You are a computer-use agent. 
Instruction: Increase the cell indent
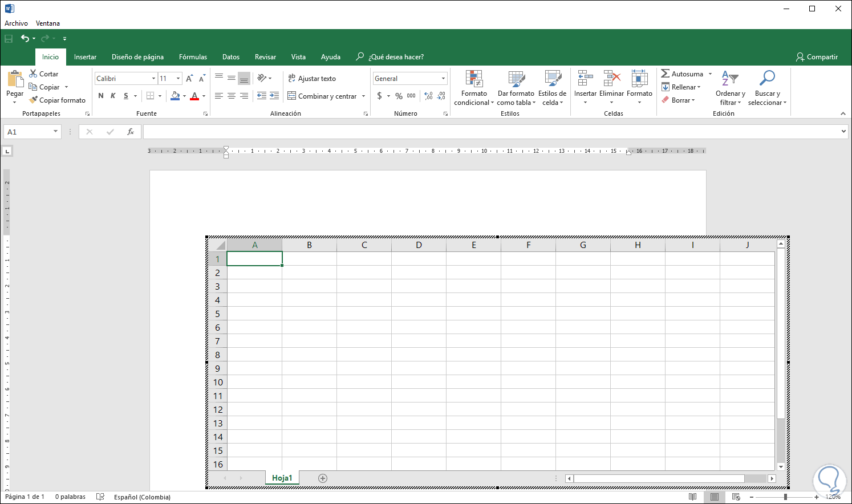coord(274,96)
